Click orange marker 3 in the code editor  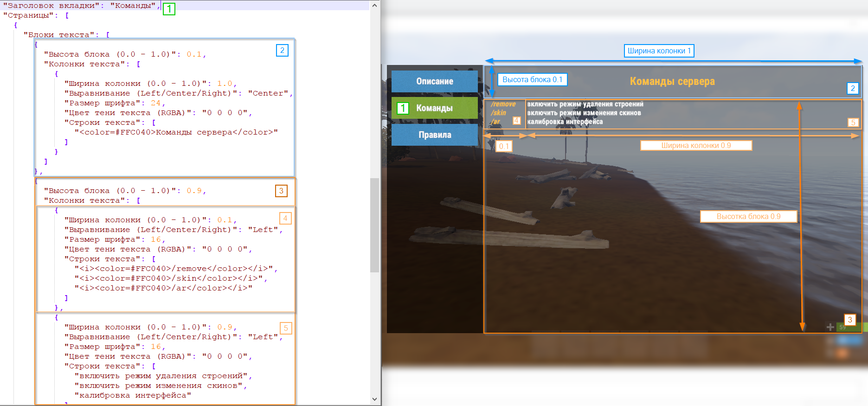point(281,191)
